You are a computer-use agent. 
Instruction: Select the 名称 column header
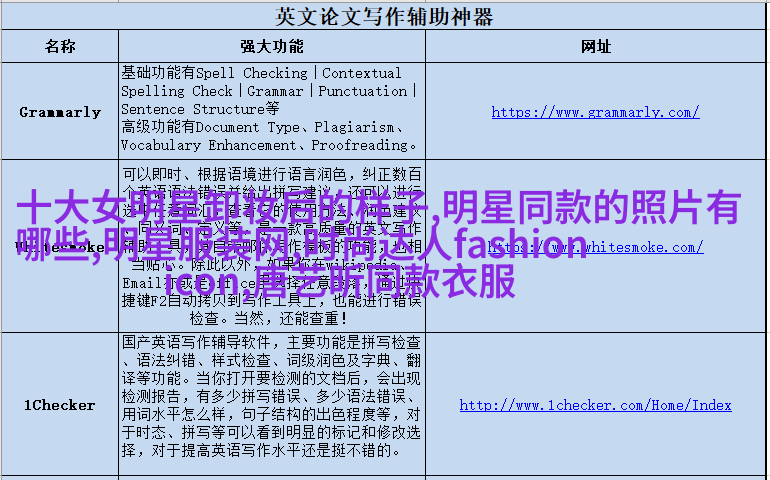tap(59, 47)
